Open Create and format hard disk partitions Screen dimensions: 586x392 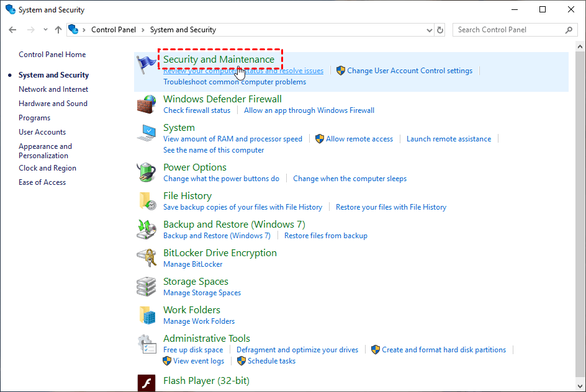444,350
